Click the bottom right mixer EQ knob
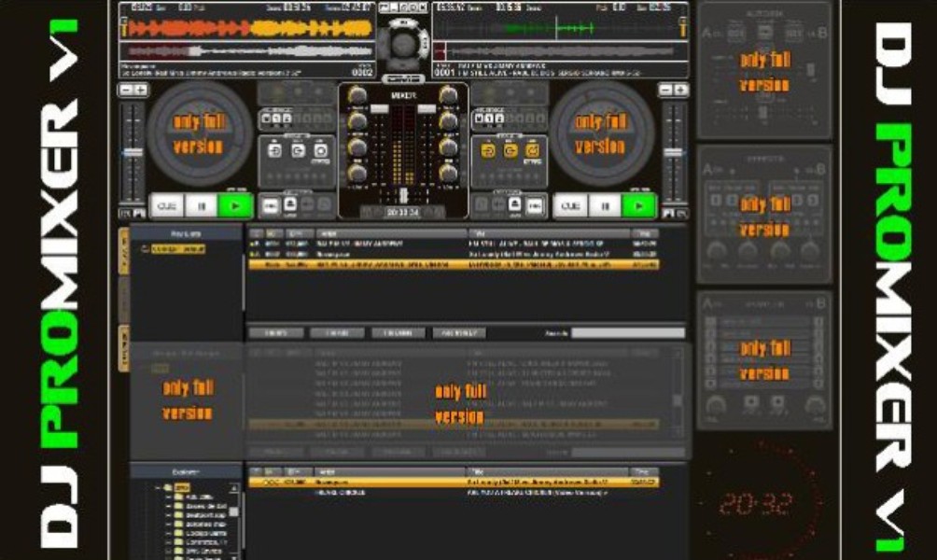 point(448,174)
